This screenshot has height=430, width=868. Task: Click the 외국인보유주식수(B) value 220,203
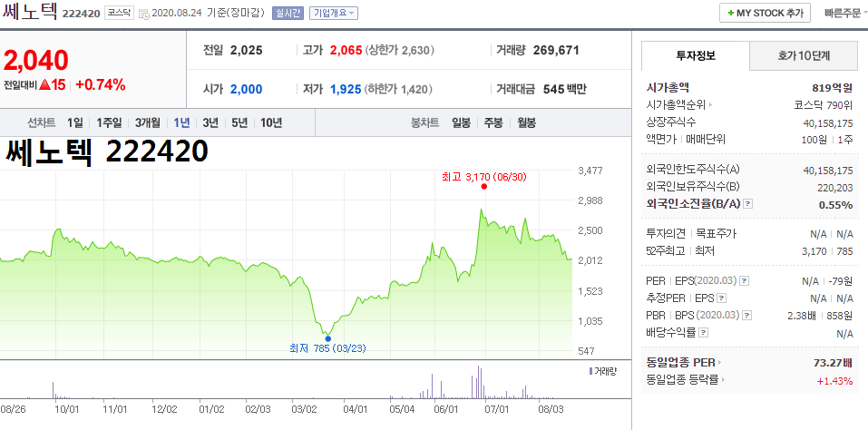click(834, 188)
